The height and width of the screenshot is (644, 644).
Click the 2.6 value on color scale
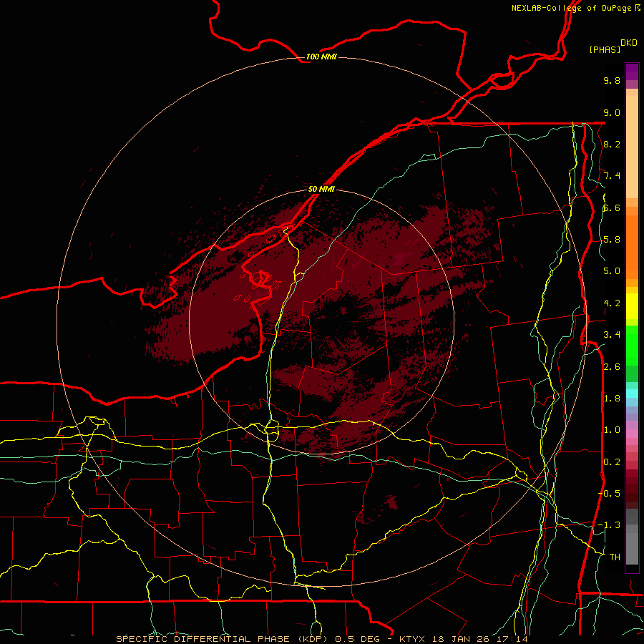(612, 367)
